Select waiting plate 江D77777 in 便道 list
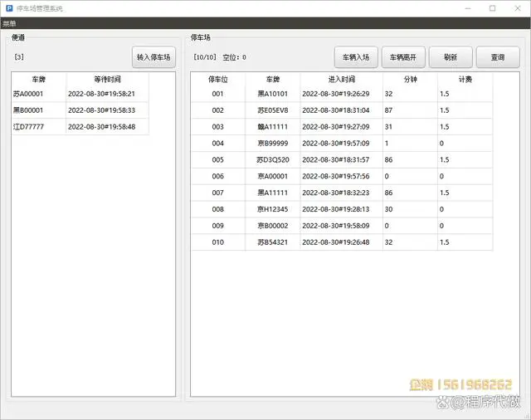The width and height of the screenshot is (531, 420). (28, 127)
